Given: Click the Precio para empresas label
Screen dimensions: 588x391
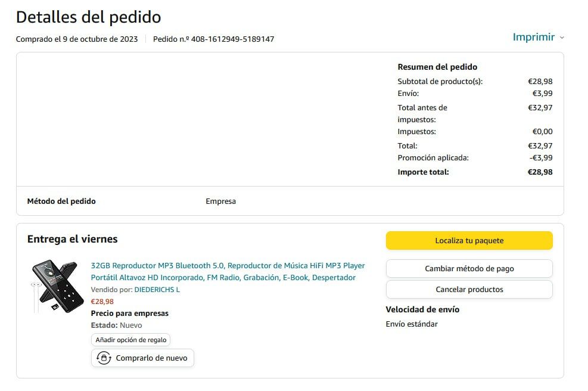Looking at the screenshot, I should pos(129,314).
